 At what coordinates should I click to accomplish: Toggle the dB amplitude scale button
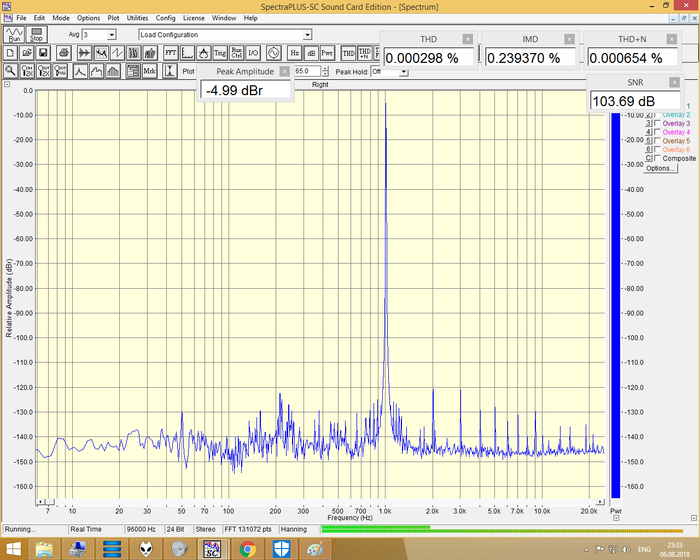coord(310,52)
